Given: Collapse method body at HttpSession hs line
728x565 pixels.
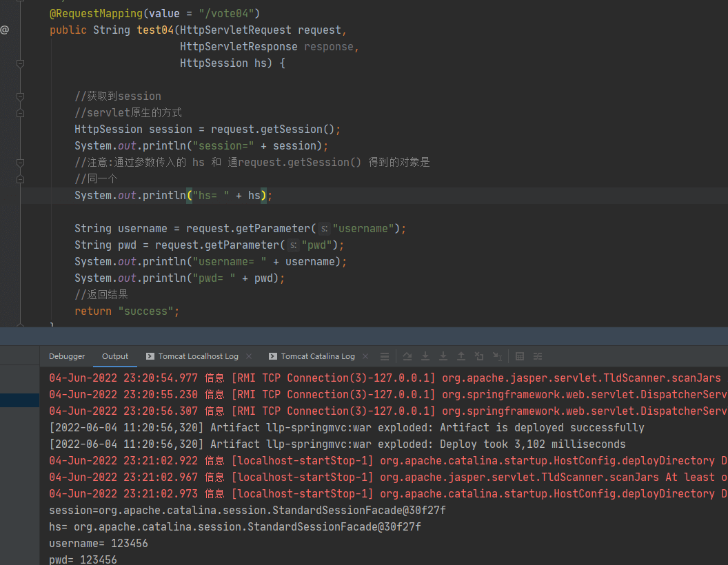Looking at the screenshot, I should click(x=21, y=63).
